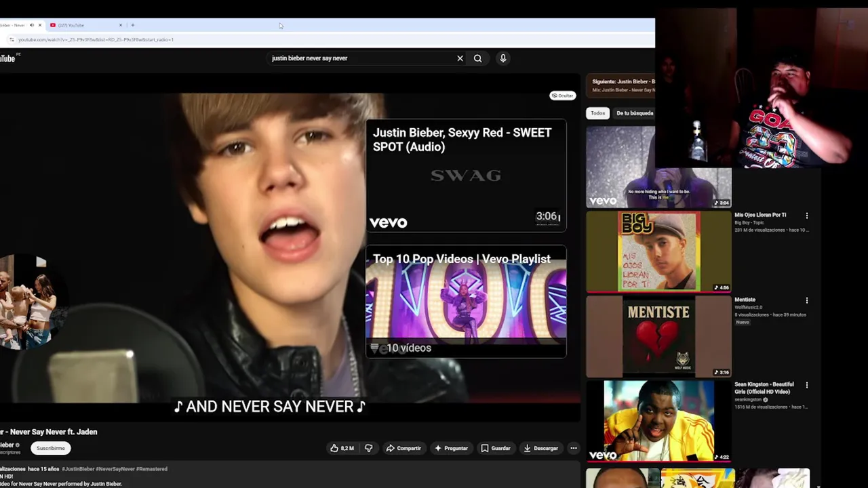Click the Preguntar button
Image resolution: width=868 pixels, height=488 pixels.
tap(451, 448)
